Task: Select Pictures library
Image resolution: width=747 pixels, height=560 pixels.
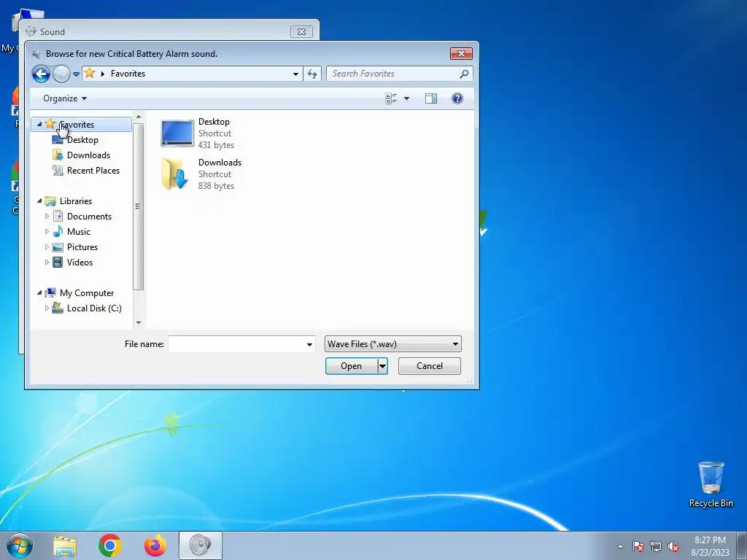Action: 82,247
